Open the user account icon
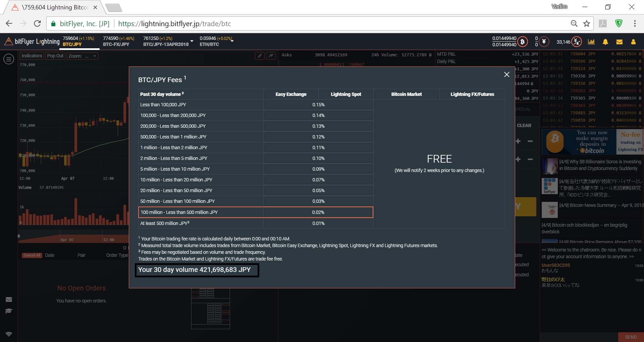The image size is (644, 342). 633,42
